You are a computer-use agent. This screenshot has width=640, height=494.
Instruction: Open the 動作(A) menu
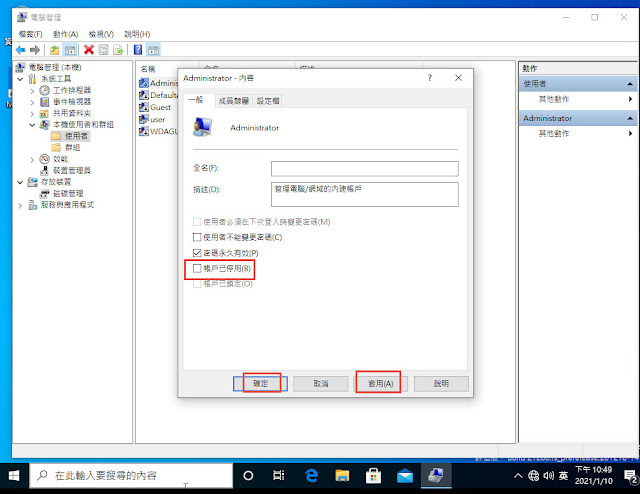(65, 34)
